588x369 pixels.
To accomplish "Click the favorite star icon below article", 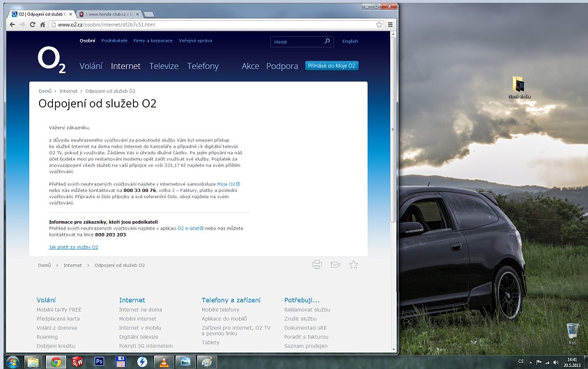I will coord(353,265).
